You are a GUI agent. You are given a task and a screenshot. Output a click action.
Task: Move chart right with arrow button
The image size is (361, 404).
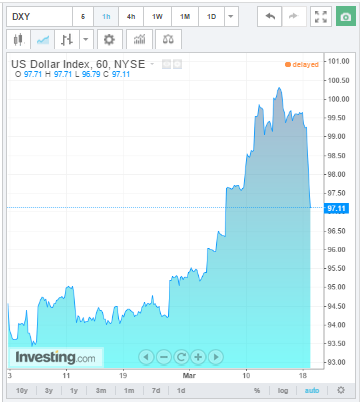[216, 357]
